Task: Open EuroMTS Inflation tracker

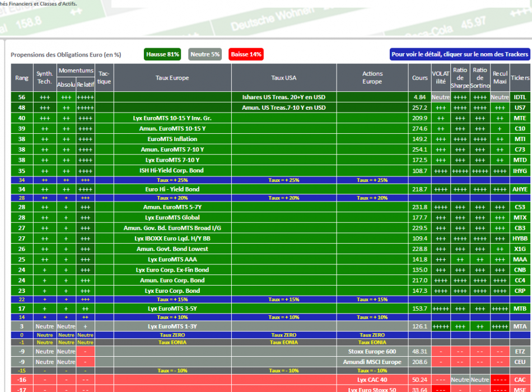Action: (172, 139)
